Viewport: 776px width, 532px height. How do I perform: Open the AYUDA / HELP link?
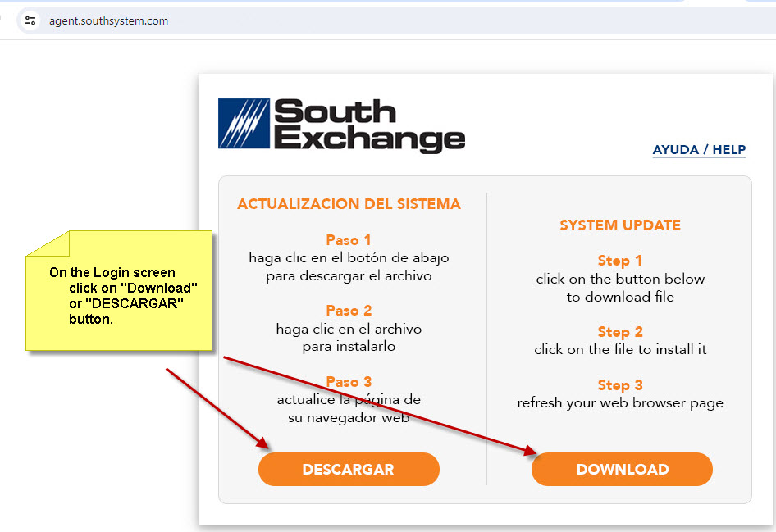click(x=699, y=150)
